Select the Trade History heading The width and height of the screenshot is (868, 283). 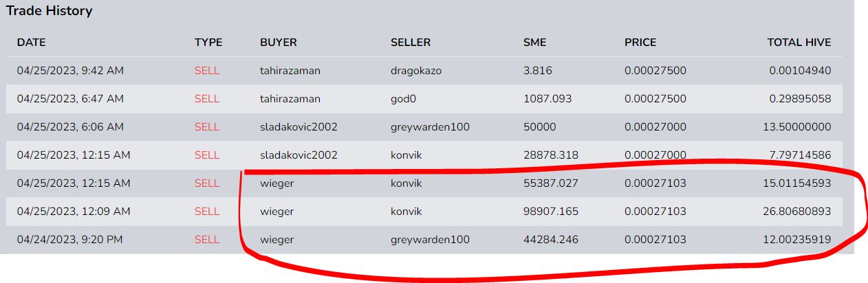pos(49,11)
